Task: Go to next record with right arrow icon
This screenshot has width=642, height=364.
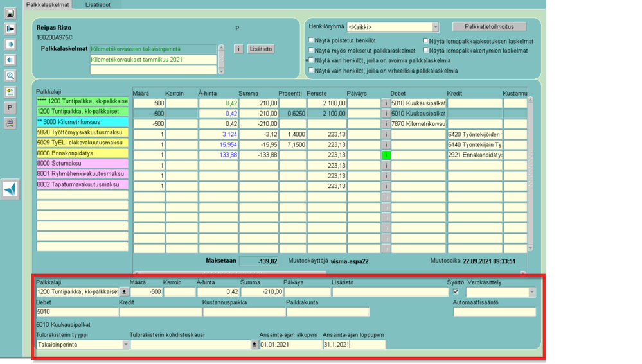Action: point(10,44)
